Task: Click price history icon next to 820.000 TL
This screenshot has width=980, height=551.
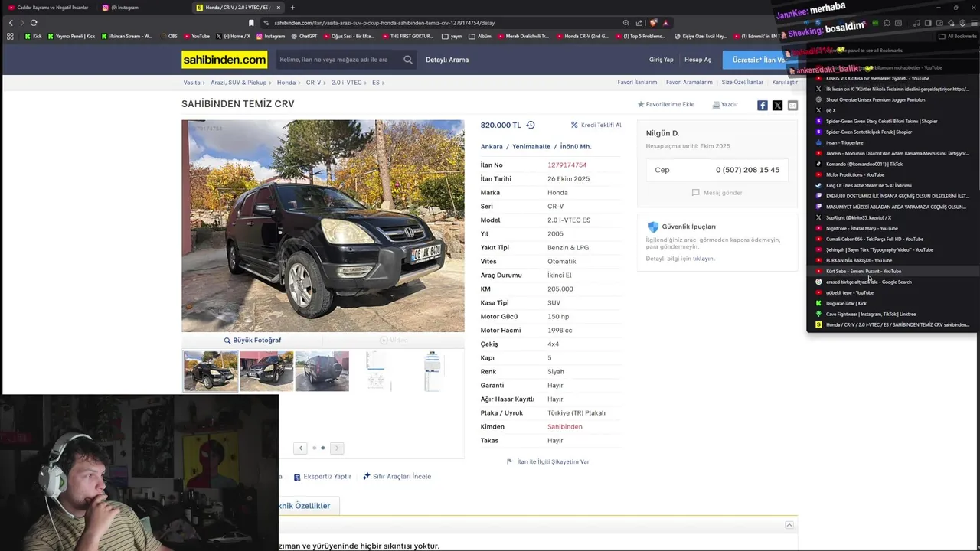Action: [x=531, y=125]
